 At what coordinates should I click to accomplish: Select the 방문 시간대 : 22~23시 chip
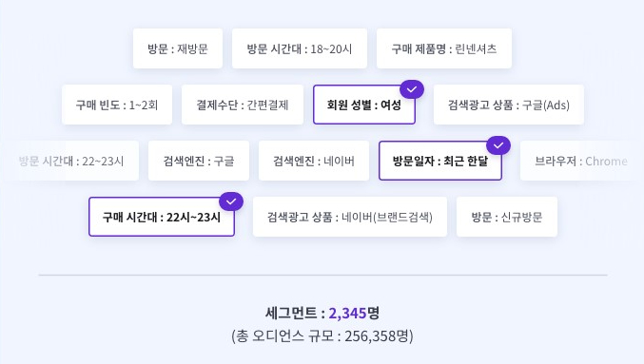tap(71, 161)
